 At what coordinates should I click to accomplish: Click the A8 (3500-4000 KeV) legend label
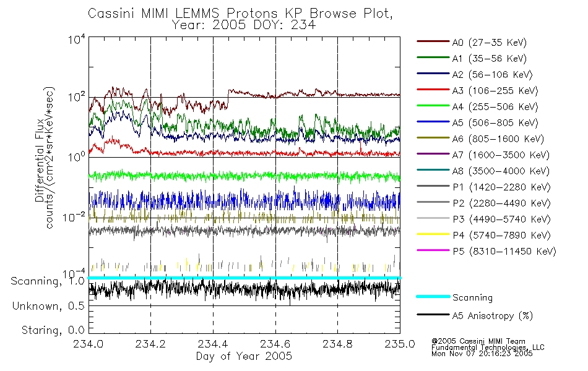pyautogui.click(x=501, y=171)
